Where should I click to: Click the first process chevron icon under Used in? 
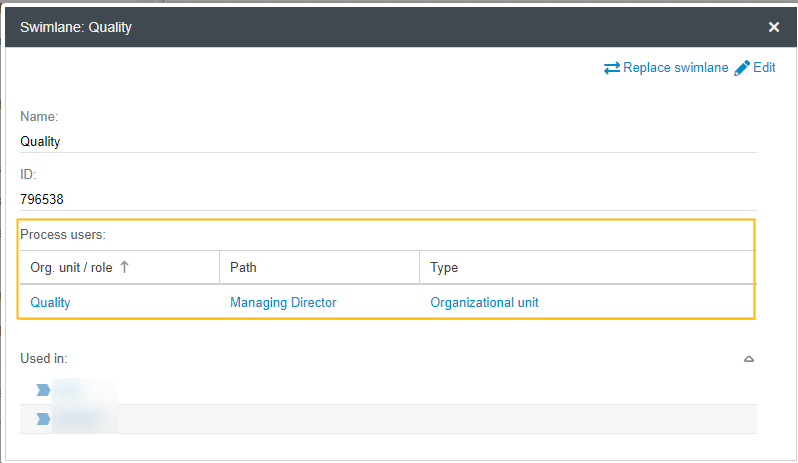click(43, 389)
